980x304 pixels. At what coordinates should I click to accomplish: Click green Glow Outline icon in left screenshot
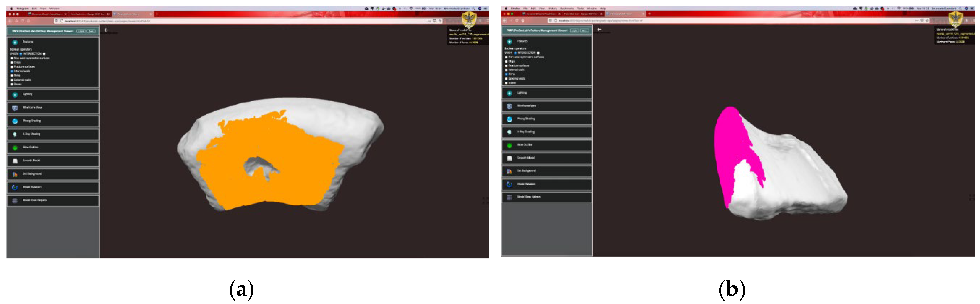pyautogui.click(x=15, y=148)
